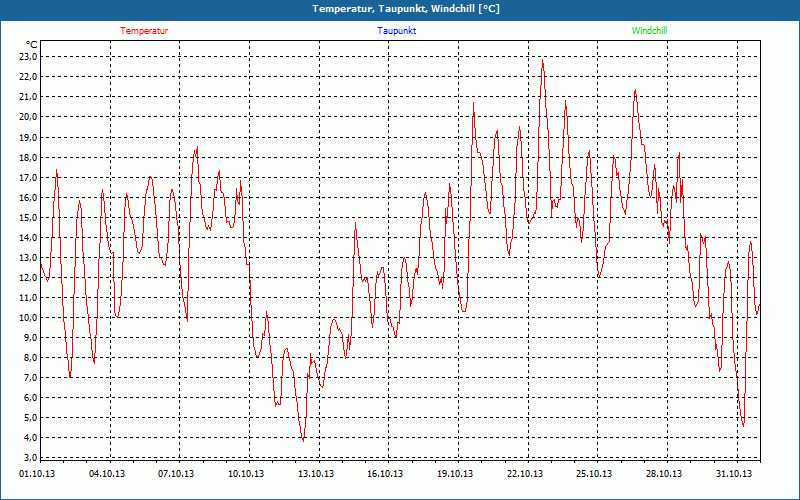
Task: Click the 9,0 y-axis value
Action: coord(31,338)
